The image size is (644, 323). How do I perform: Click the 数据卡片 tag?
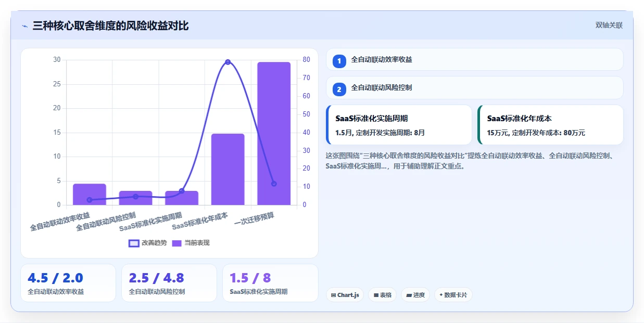point(453,295)
